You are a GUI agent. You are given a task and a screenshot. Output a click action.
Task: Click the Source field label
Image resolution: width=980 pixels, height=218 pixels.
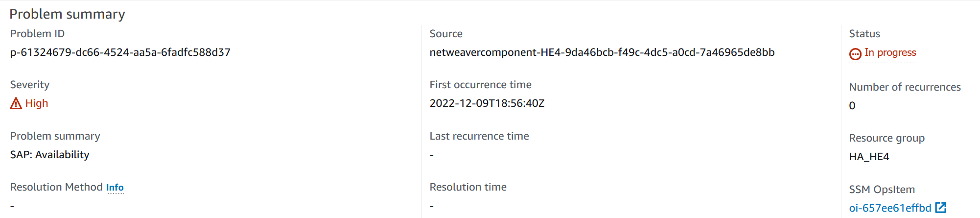pos(446,34)
